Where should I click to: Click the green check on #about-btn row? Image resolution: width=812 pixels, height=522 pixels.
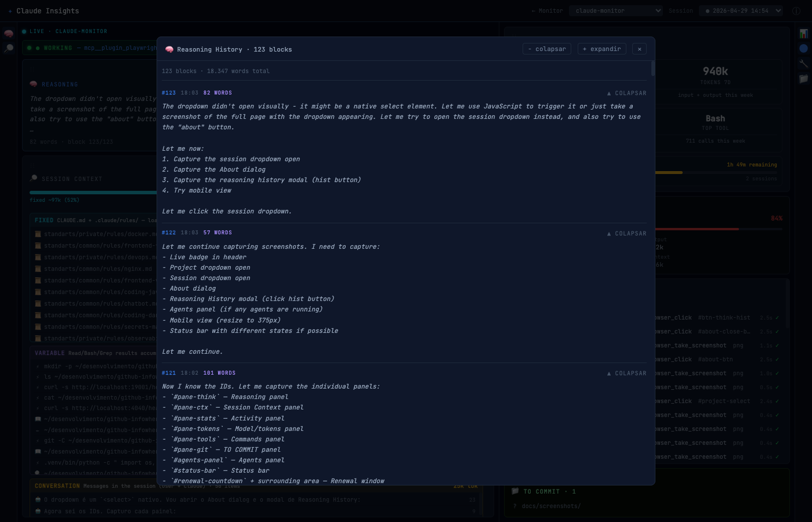[777, 360]
